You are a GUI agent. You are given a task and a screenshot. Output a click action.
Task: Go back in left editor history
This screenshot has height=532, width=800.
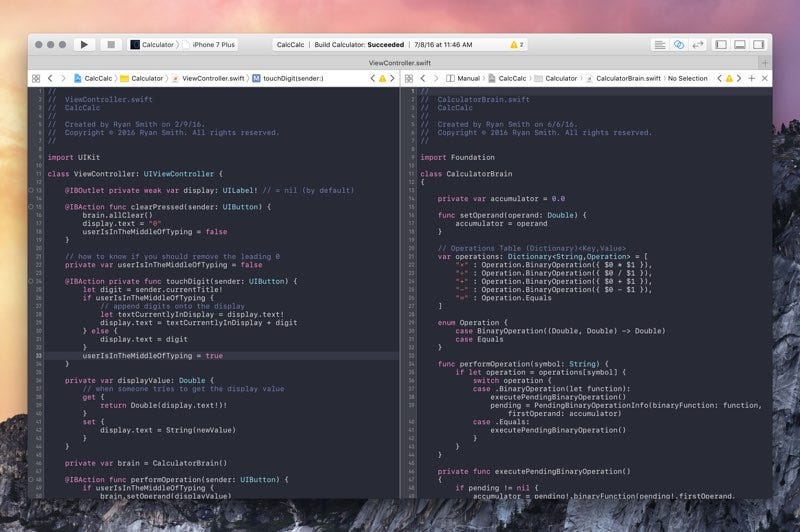point(50,79)
